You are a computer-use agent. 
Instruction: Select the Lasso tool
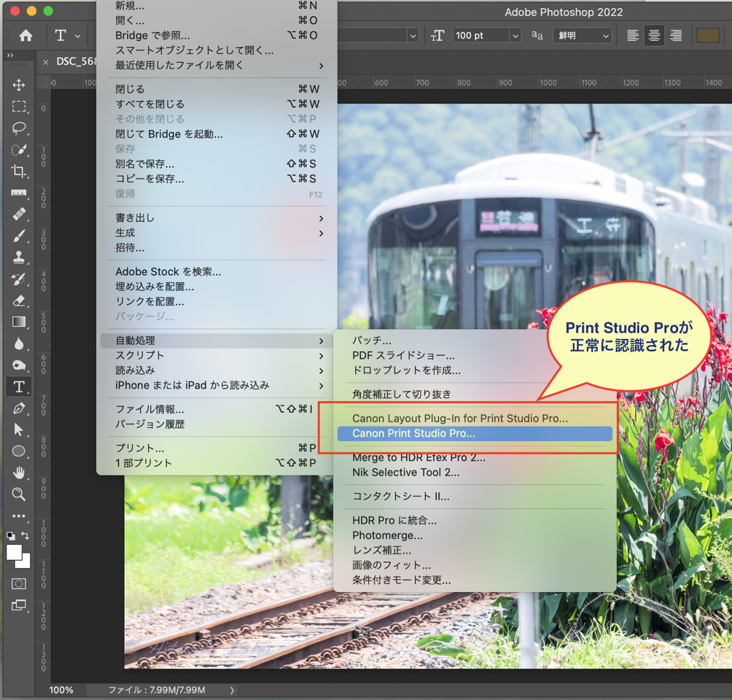click(x=19, y=128)
